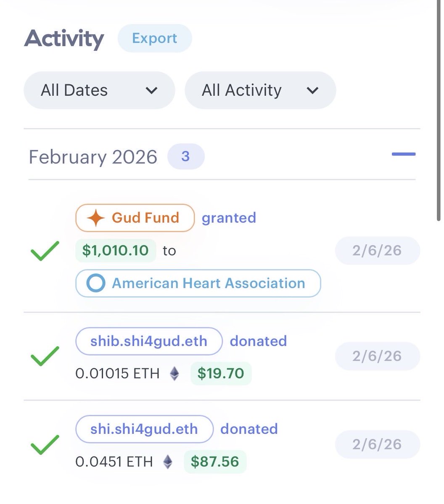Viewport: 444px width, 504px height.
Task: Click Ethereum icon beside 0.01015 ETH
Action: pos(174,373)
